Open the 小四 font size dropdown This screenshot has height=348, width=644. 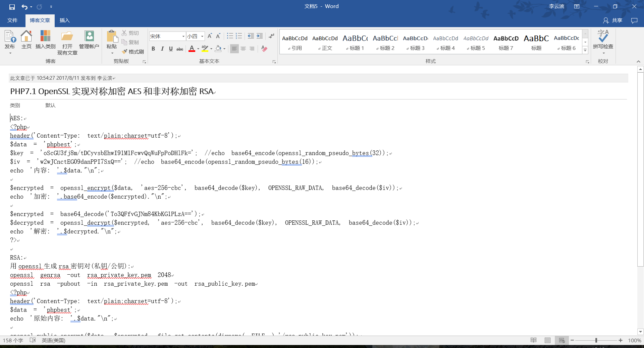click(x=202, y=36)
